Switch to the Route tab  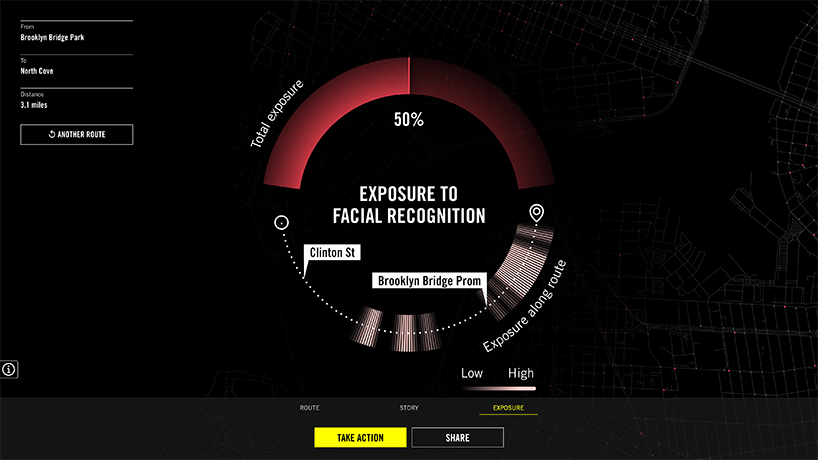tap(310, 408)
